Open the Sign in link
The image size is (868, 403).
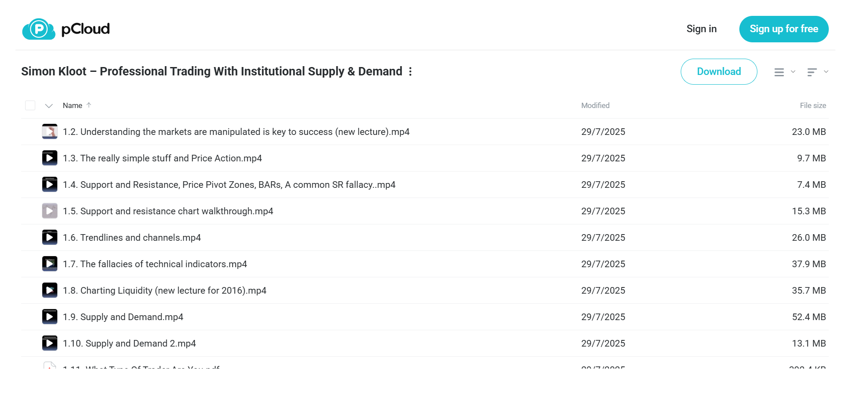(701, 29)
